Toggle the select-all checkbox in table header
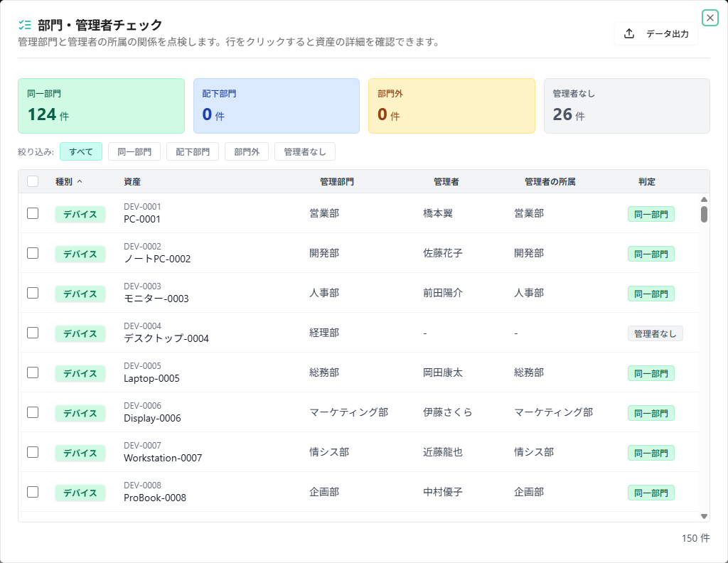 (33, 181)
